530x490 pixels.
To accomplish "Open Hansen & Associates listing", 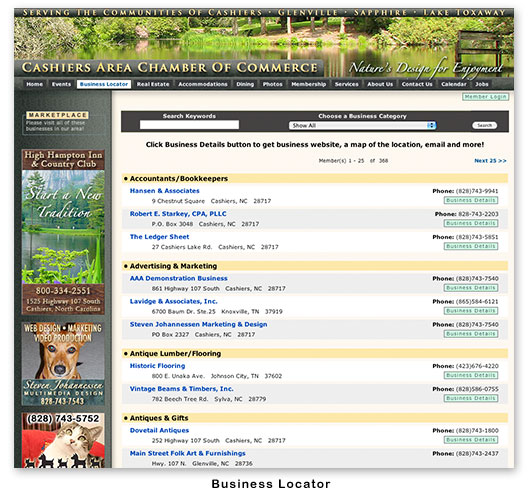I will click(165, 191).
